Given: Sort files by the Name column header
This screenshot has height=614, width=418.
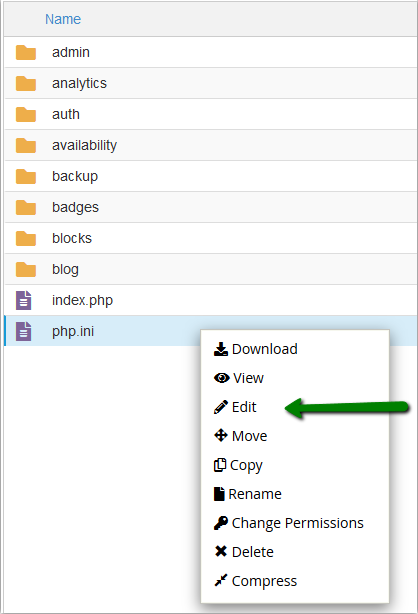Looking at the screenshot, I should pyautogui.click(x=63, y=19).
